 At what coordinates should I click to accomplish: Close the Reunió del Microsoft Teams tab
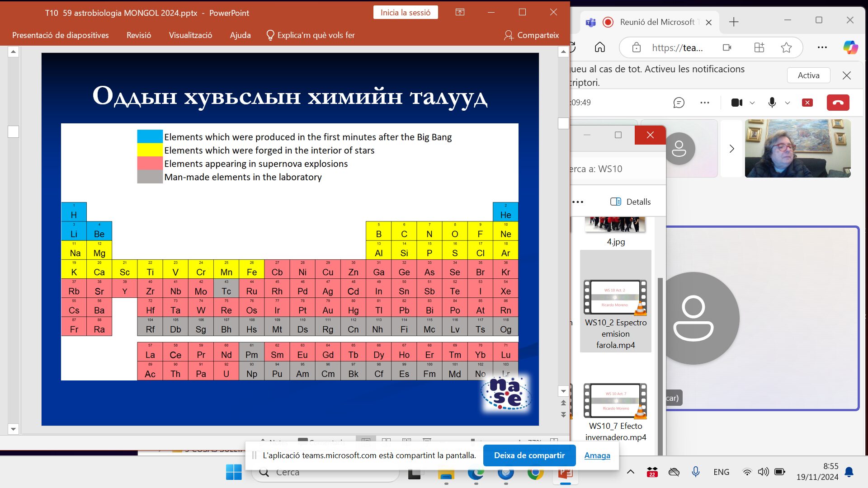[708, 22]
